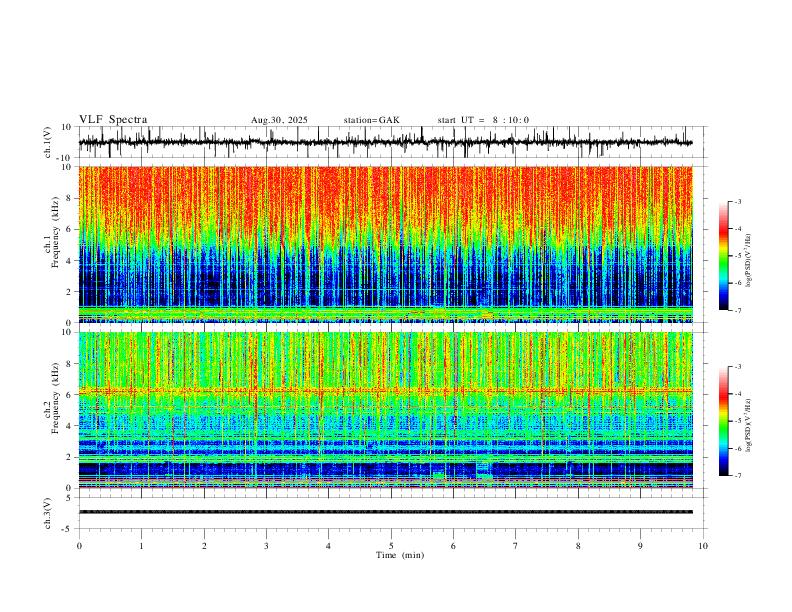The image size is (792, 612).
Task: Click the ch.1 Frequency (kHz) axis label
Action: click(x=51, y=234)
